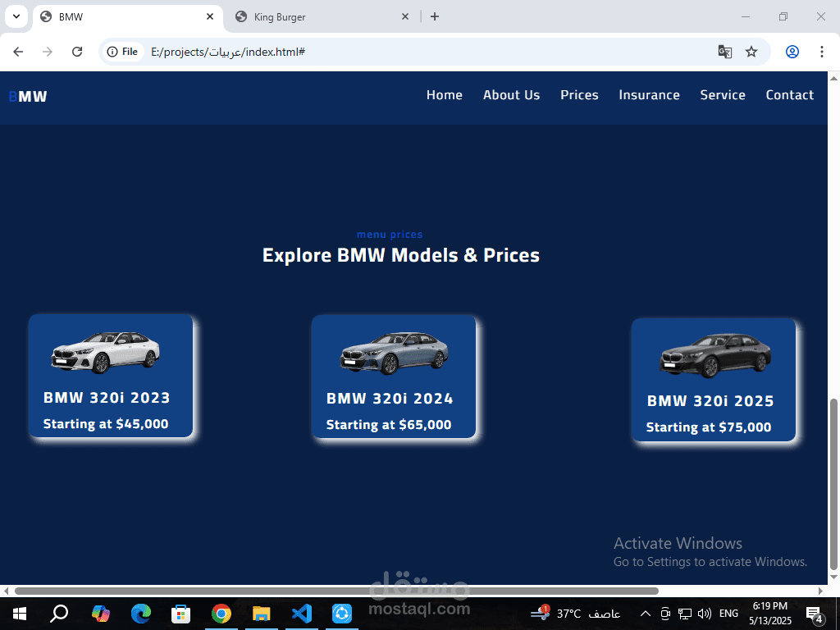Viewport: 840px width, 630px height.
Task: Open the notification center icon
Action: [814, 614]
